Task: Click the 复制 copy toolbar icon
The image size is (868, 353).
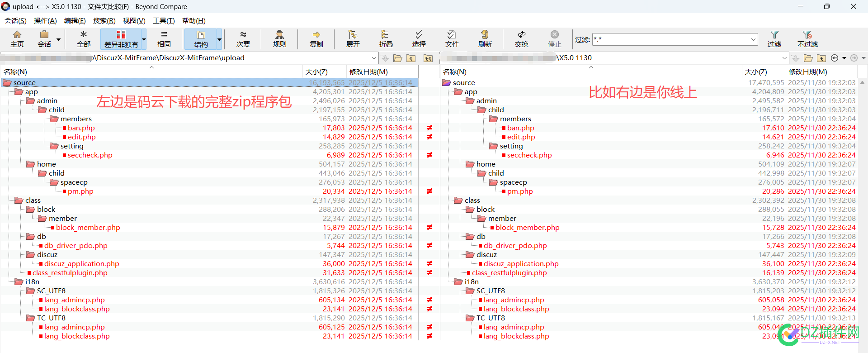Action: 316,39
